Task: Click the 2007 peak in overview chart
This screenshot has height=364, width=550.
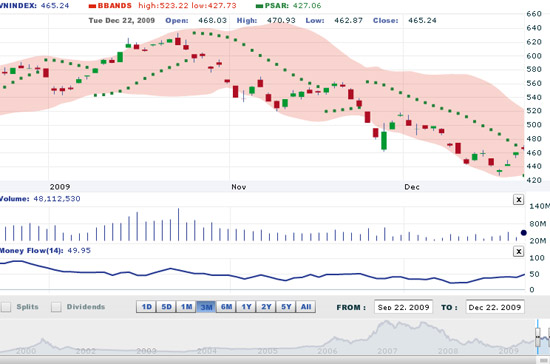Action: (387, 322)
